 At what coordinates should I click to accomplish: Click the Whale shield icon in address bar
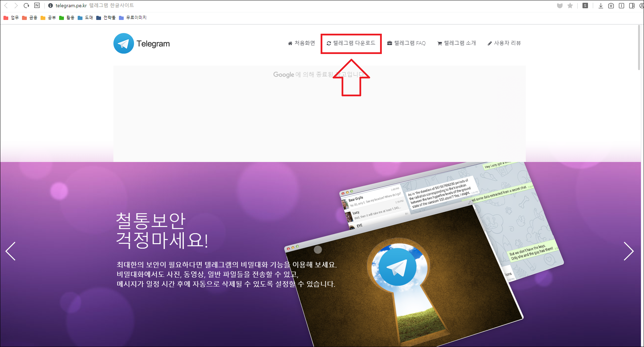(560, 6)
